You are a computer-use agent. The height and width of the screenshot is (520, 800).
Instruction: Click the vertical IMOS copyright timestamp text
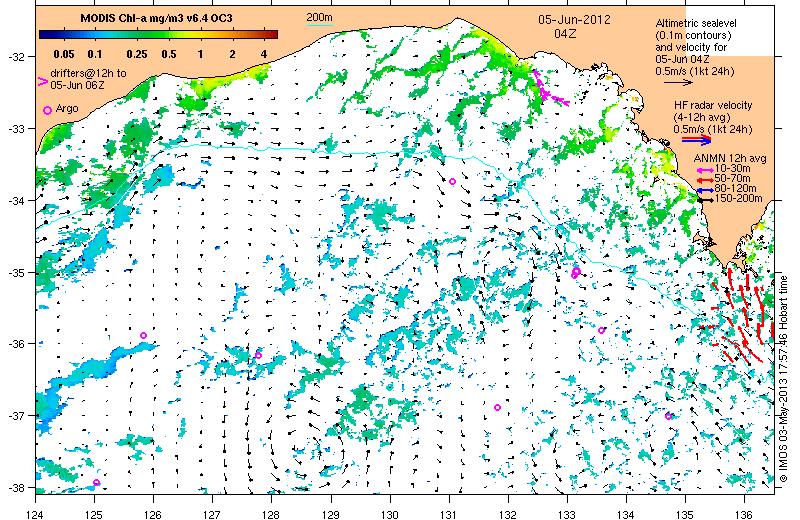click(x=784, y=379)
